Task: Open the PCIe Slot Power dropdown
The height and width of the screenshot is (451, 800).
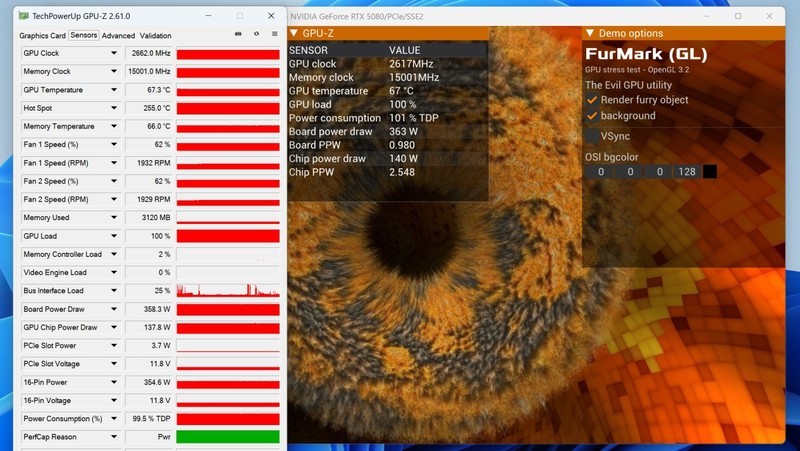Action: click(114, 345)
